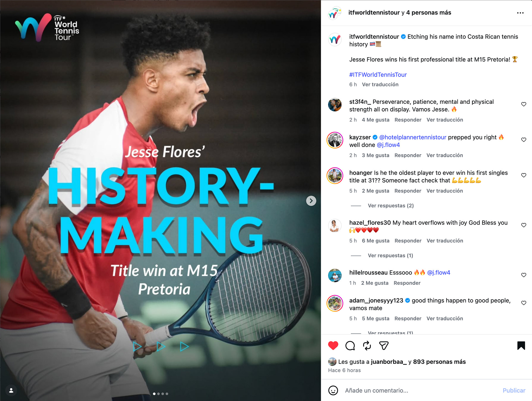Expand replies under hoanger's comment

pos(390,205)
